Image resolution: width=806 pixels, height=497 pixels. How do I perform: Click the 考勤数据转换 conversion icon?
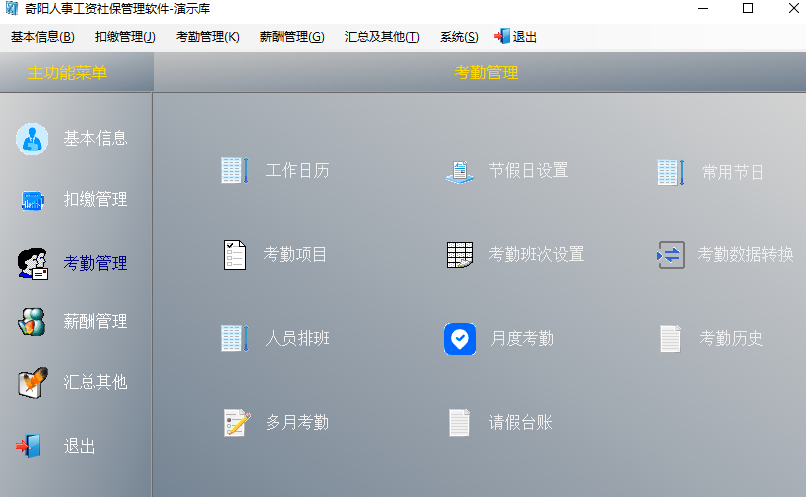coord(669,255)
